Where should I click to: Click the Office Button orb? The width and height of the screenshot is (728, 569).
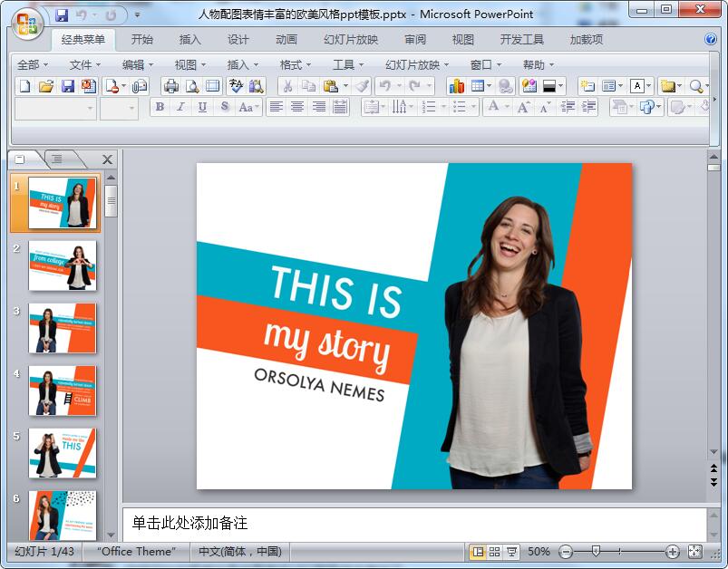27,24
